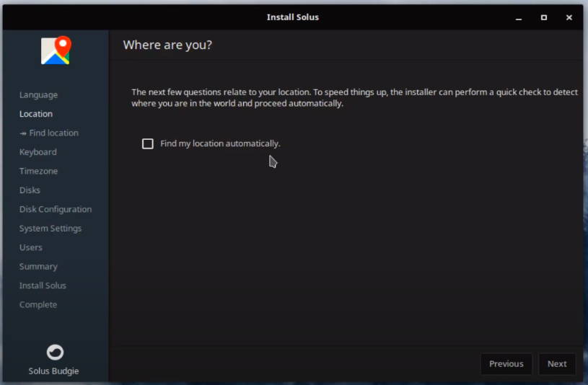Select Summary step in sidebar
The height and width of the screenshot is (385, 588).
pyautogui.click(x=39, y=267)
